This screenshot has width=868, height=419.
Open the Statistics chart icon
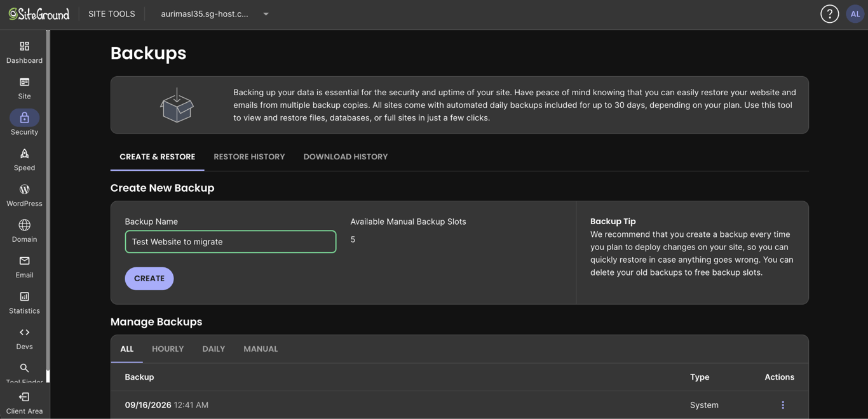pos(24,296)
